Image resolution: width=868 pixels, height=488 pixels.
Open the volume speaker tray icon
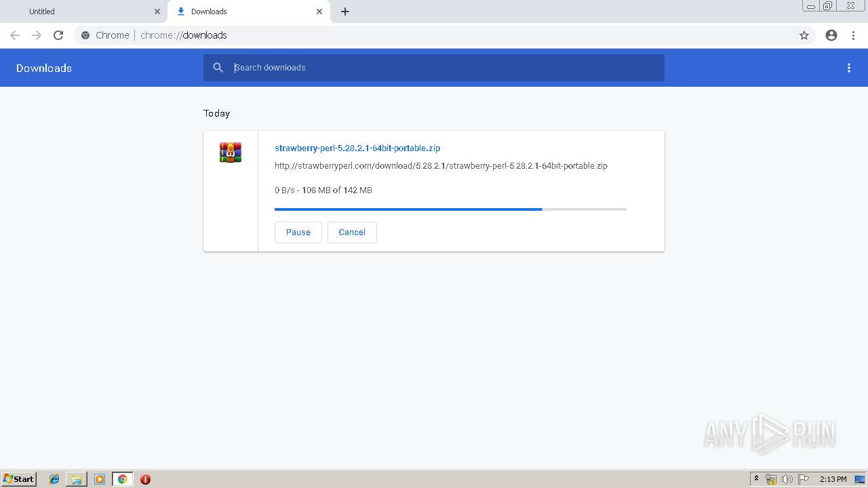(787, 479)
